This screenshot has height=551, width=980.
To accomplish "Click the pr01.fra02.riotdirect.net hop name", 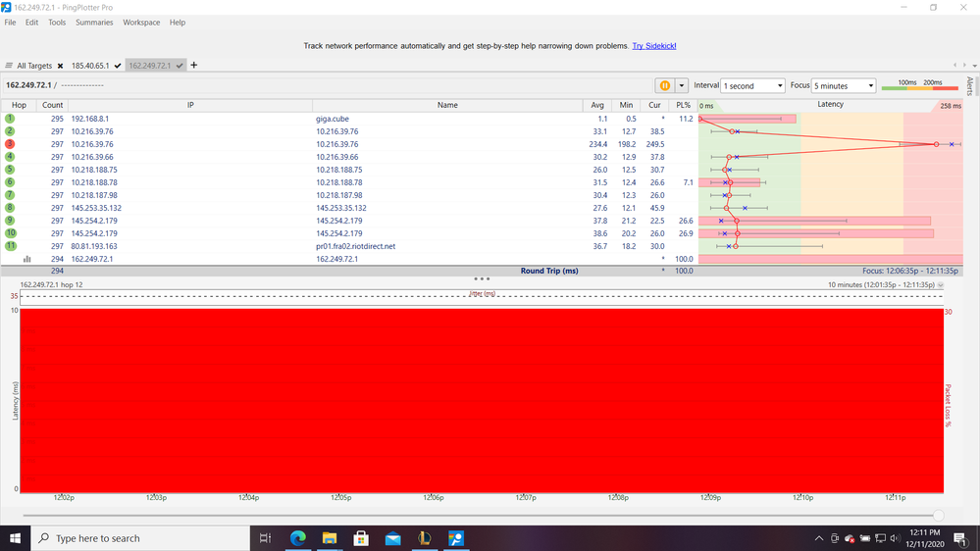I will coord(355,246).
